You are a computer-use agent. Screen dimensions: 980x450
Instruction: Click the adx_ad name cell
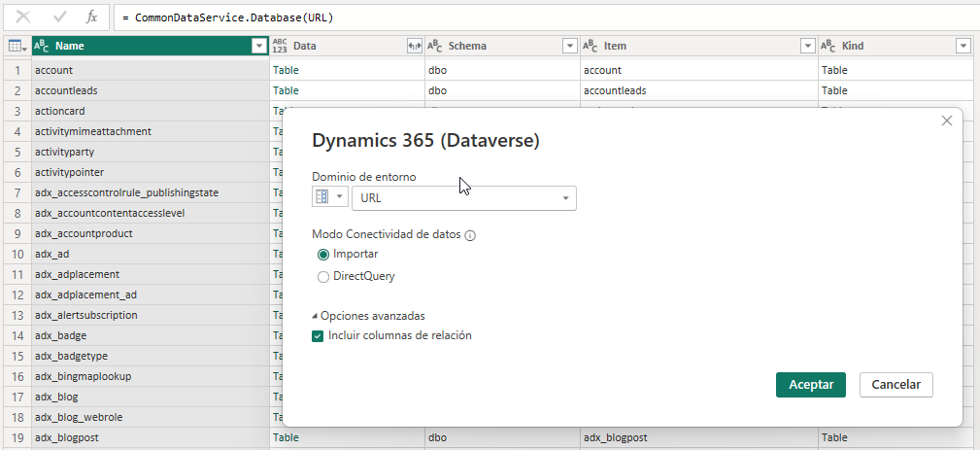point(150,254)
